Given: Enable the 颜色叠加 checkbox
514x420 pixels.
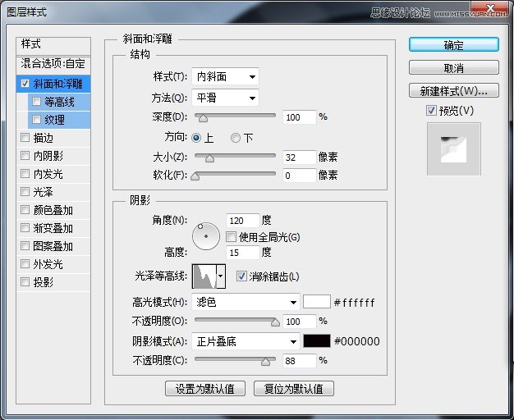Looking at the screenshot, I should click(x=25, y=210).
